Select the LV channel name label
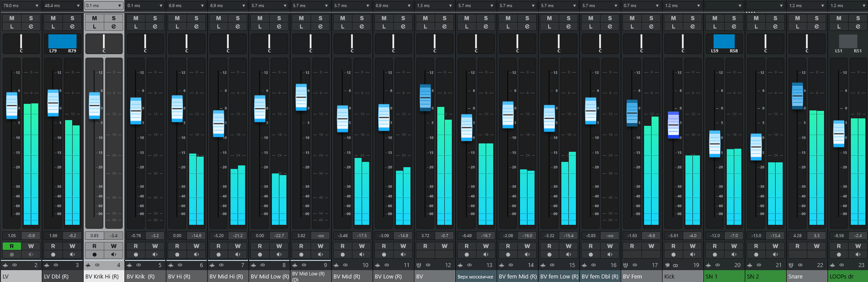868x282 pixels. [x=21, y=277]
